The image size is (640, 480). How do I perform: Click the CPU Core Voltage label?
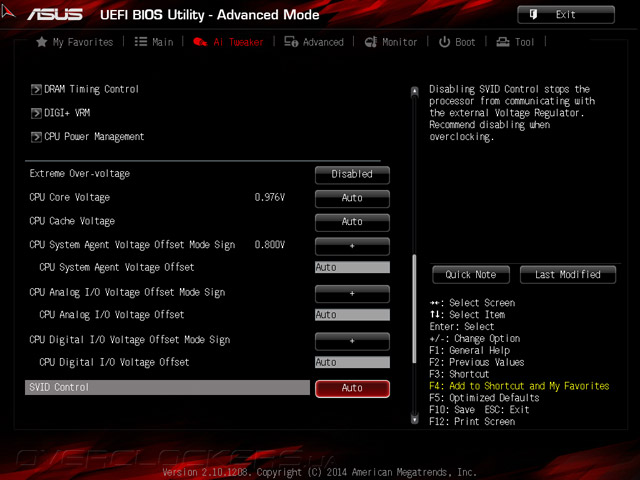click(x=70, y=198)
